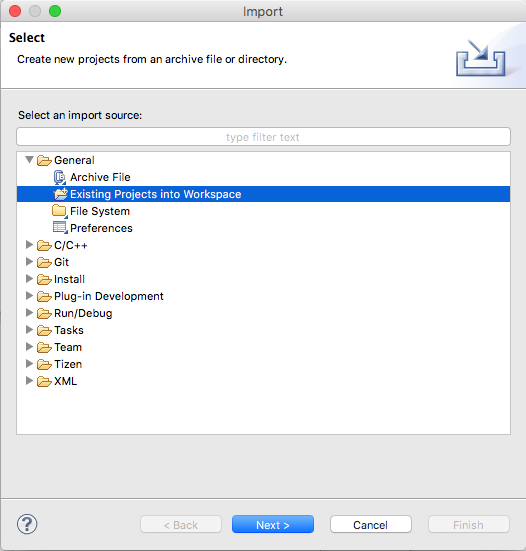526x551 pixels.
Task: Open the help question mark icon
Action: [x=27, y=524]
